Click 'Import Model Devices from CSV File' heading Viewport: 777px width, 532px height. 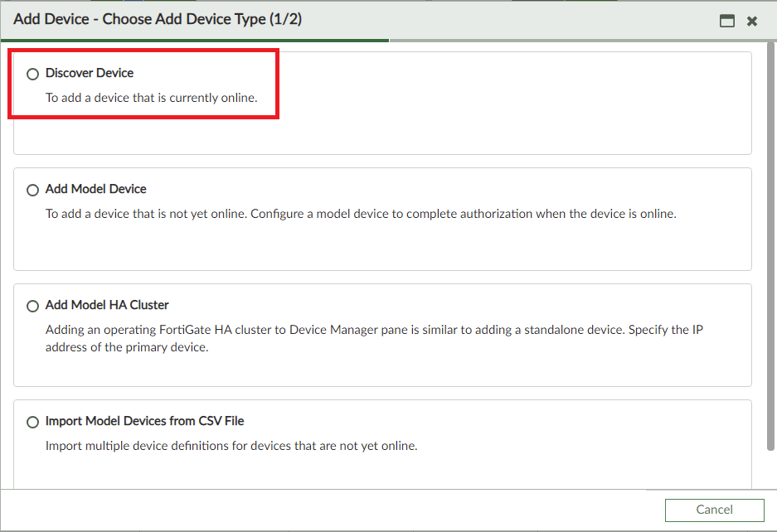coord(144,421)
